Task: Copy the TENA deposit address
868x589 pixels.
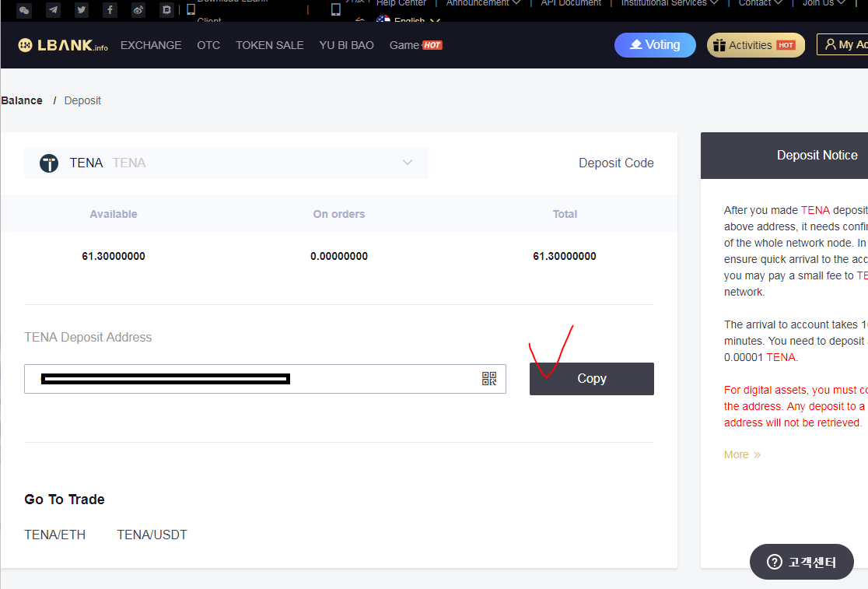Action: 592,379
